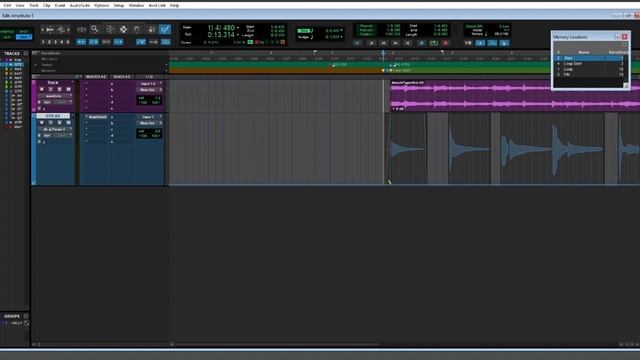Toggle the green Grid display button

pyautogui.click(x=304, y=30)
